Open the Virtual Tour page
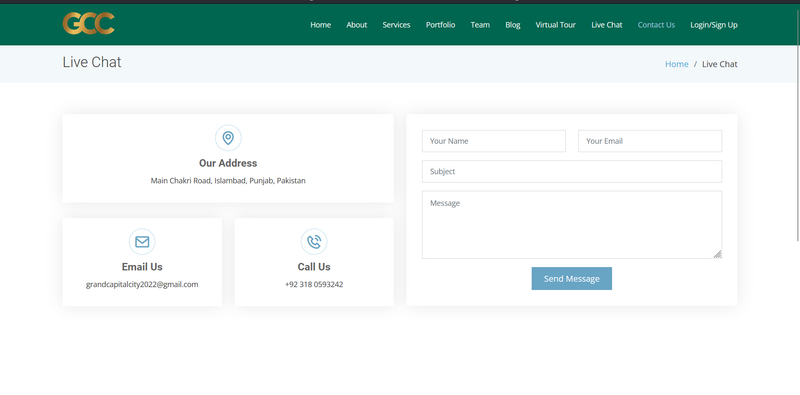The image size is (800, 395). coord(556,24)
